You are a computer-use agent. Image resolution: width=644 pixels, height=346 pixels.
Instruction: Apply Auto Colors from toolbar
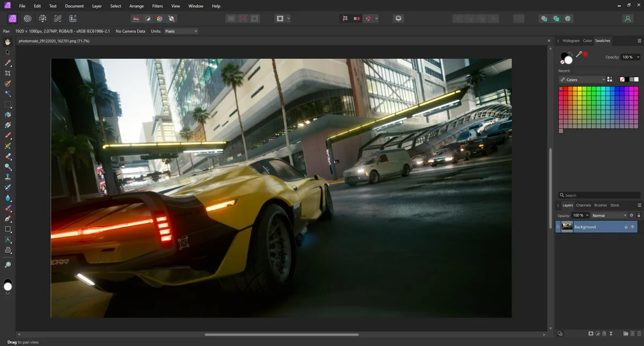point(159,18)
